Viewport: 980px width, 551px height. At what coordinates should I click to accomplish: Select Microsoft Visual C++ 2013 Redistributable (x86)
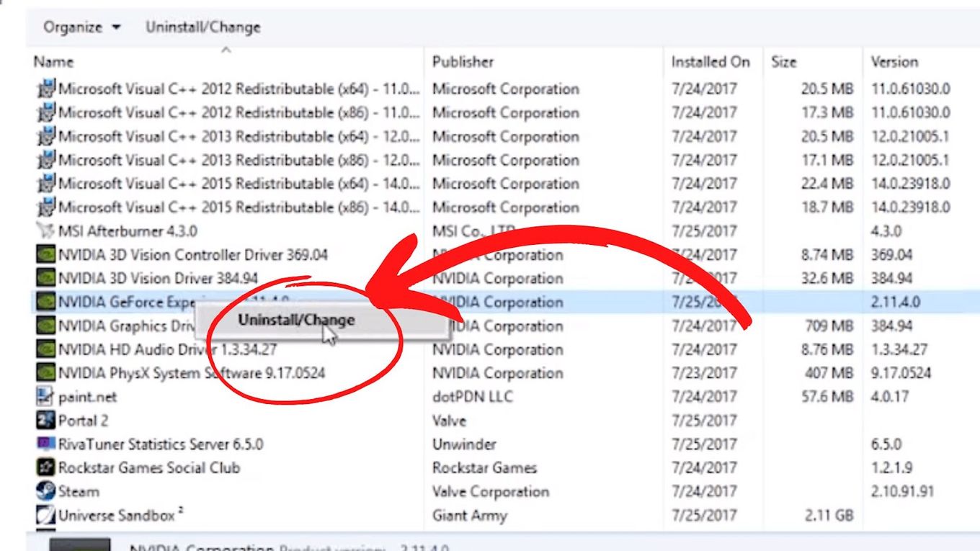[239, 160]
